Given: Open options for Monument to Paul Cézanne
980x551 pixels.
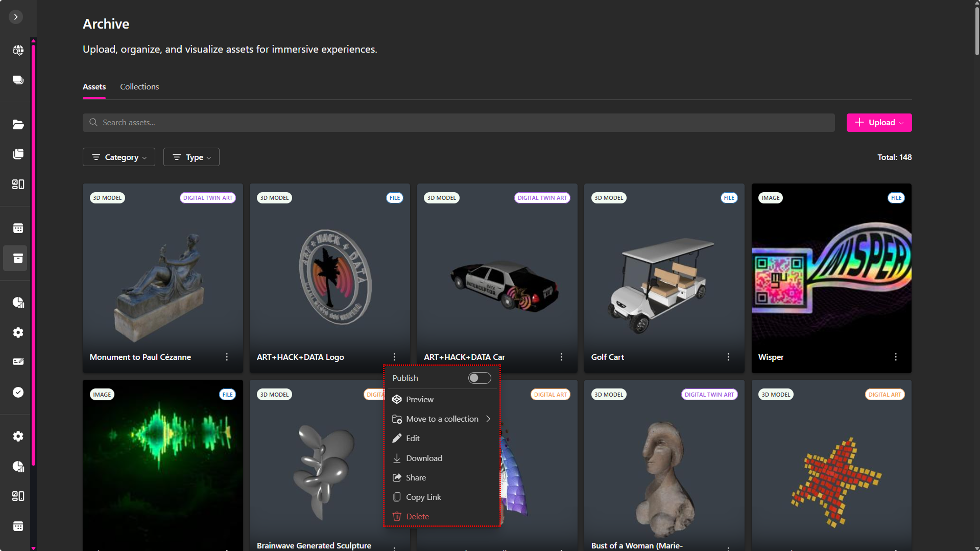Looking at the screenshot, I should [x=227, y=357].
